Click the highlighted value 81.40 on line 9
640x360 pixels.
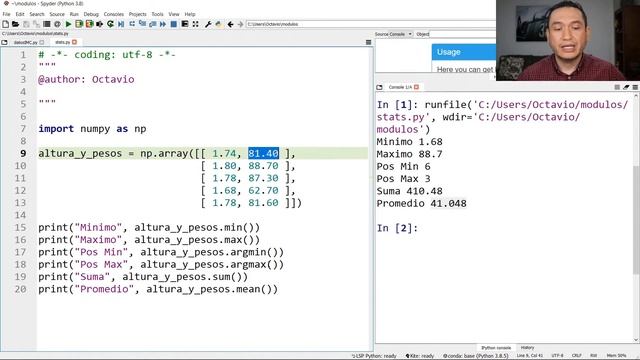[263, 153]
